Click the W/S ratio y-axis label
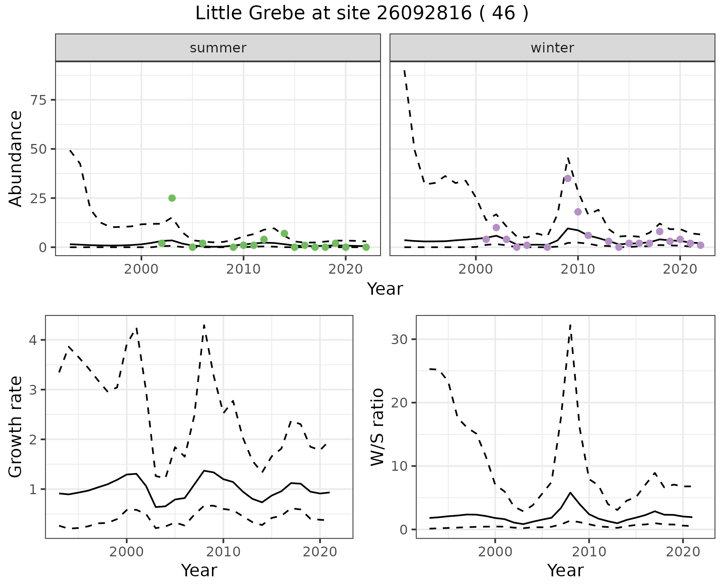 377,427
